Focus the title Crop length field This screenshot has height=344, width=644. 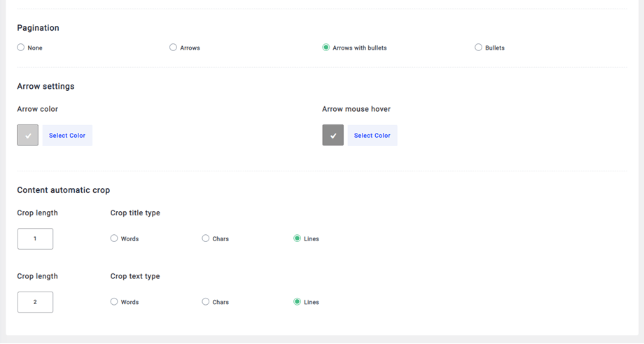coord(35,238)
